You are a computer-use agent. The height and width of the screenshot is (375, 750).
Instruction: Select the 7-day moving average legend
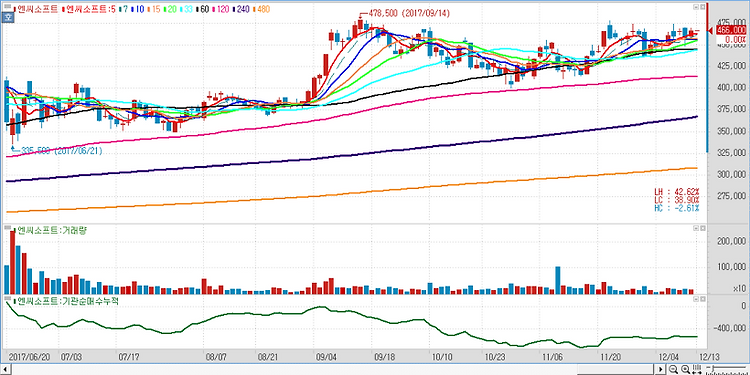pyautogui.click(x=123, y=9)
